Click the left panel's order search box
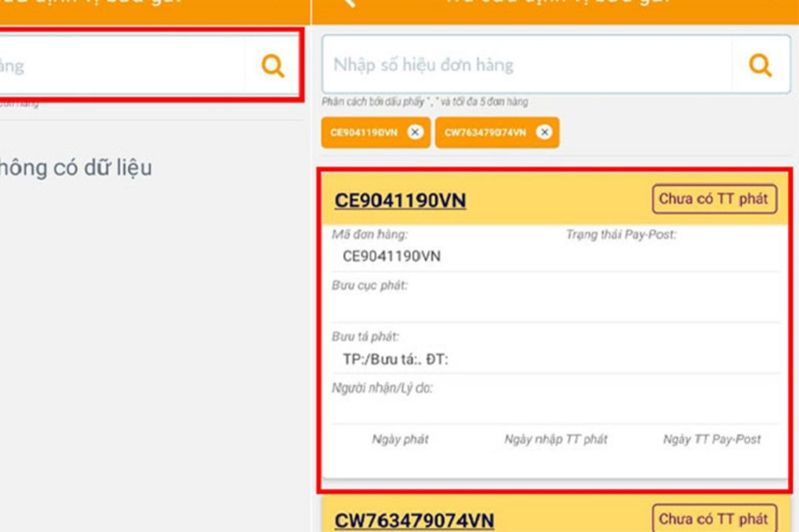The height and width of the screenshot is (532, 799). (117, 66)
